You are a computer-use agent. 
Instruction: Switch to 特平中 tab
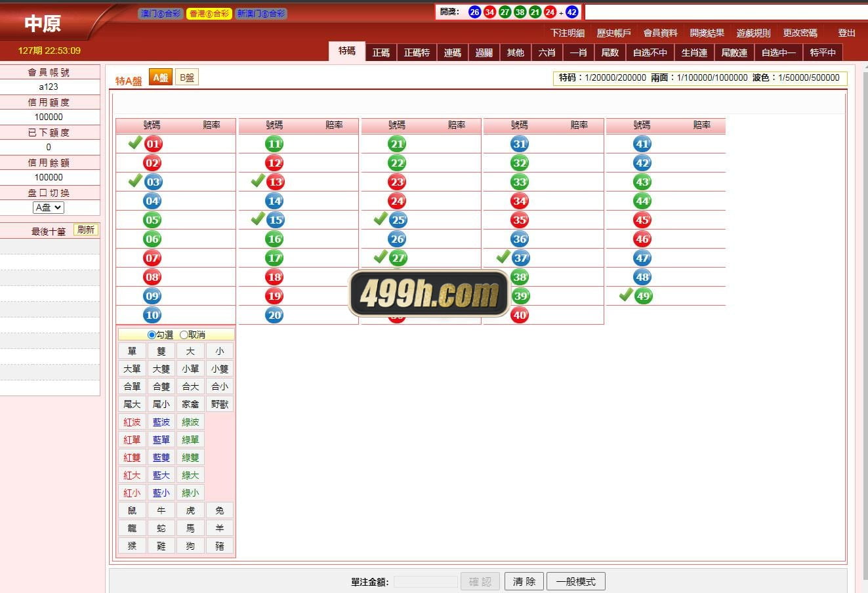[x=823, y=52]
